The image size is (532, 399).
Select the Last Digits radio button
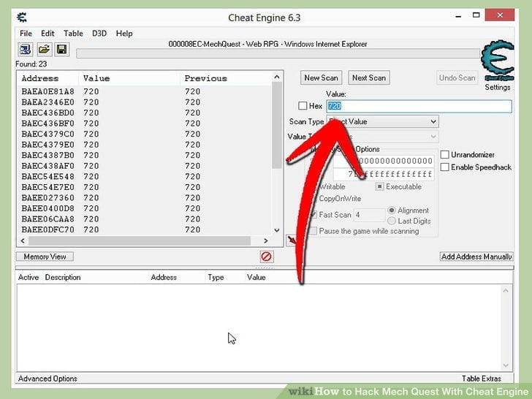(x=392, y=221)
